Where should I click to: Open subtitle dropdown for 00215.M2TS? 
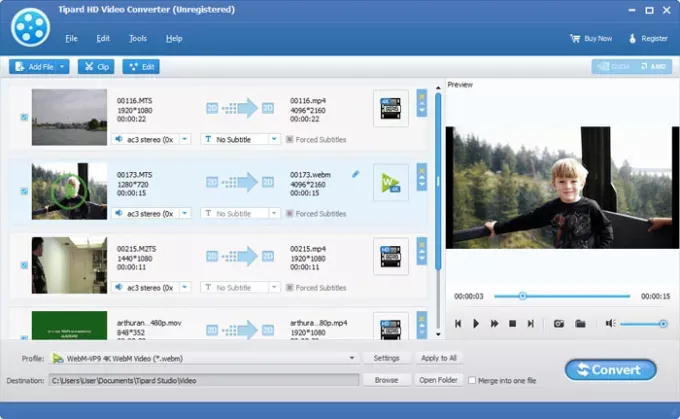274,287
